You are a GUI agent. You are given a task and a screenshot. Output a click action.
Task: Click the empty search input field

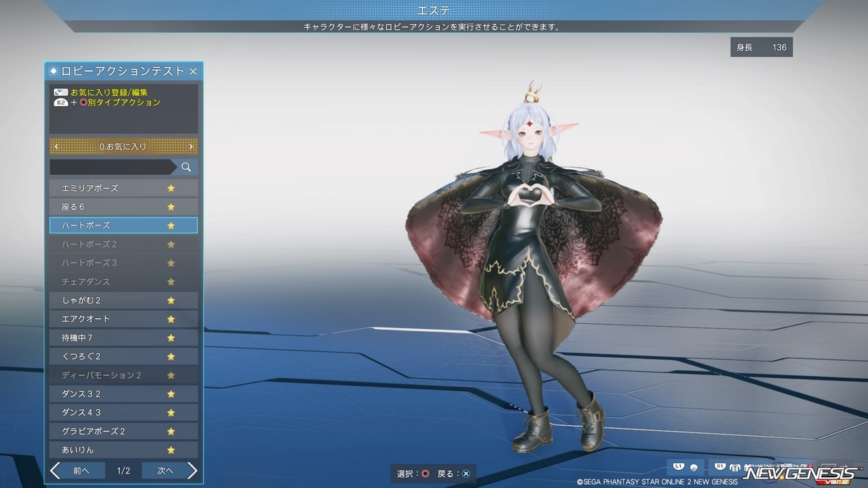coord(112,167)
